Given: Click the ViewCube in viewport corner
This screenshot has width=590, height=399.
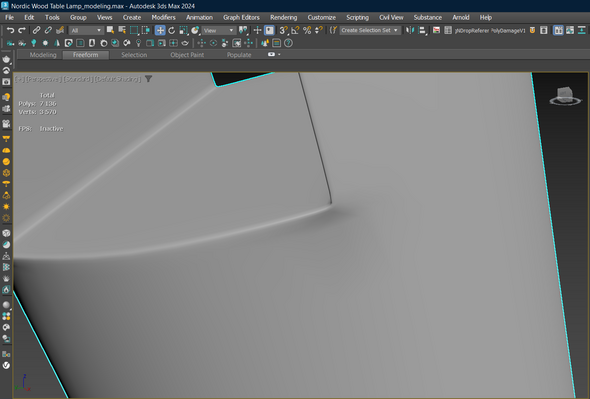Looking at the screenshot, I should pyautogui.click(x=565, y=96).
